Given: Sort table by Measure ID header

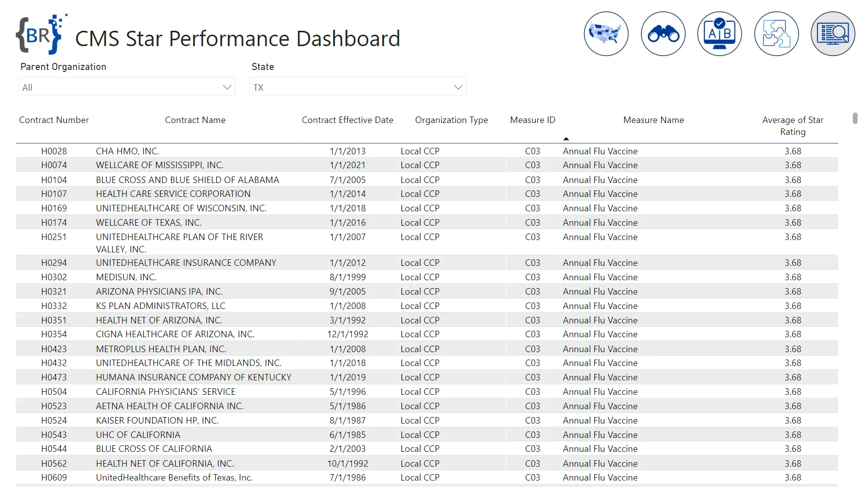Looking at the screenshot, I should (x=532, y=120).
